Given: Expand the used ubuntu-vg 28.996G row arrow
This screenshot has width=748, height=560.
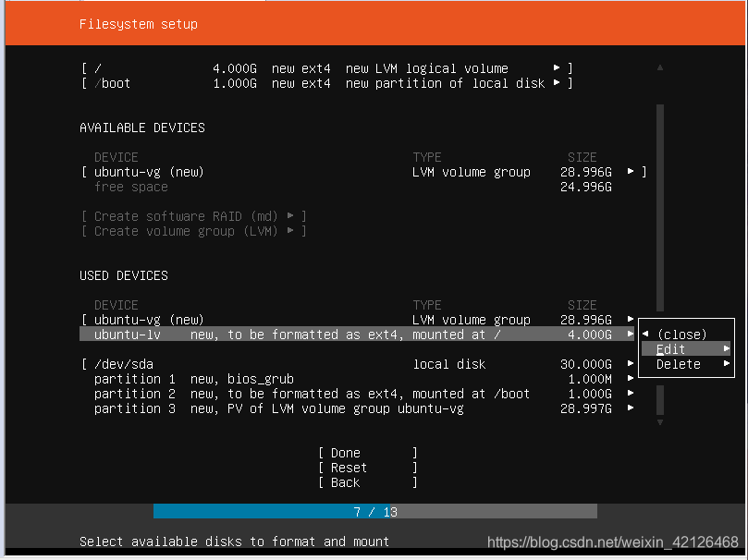Looking at the screenshot, I should pyautogui.click(x=631, y=320).
